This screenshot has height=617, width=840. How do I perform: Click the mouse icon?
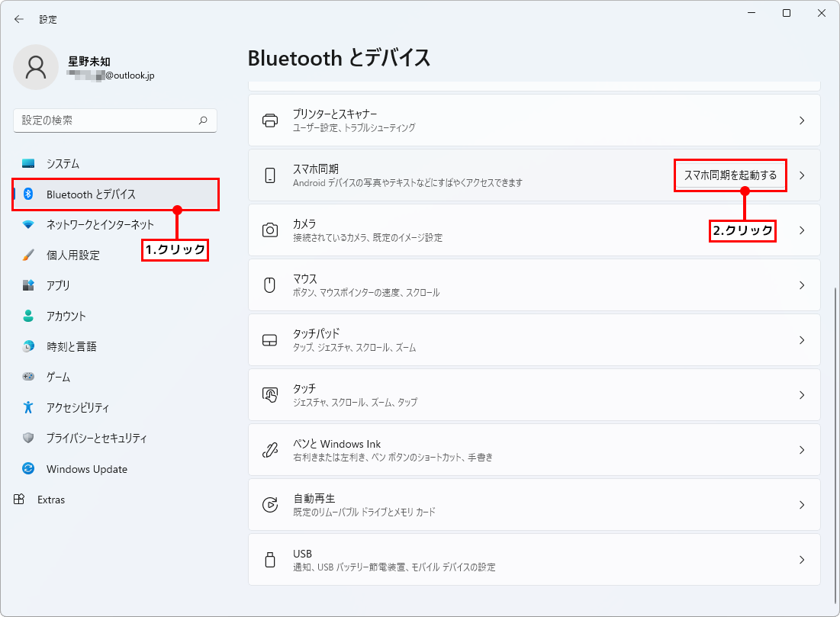pos(270,285)
